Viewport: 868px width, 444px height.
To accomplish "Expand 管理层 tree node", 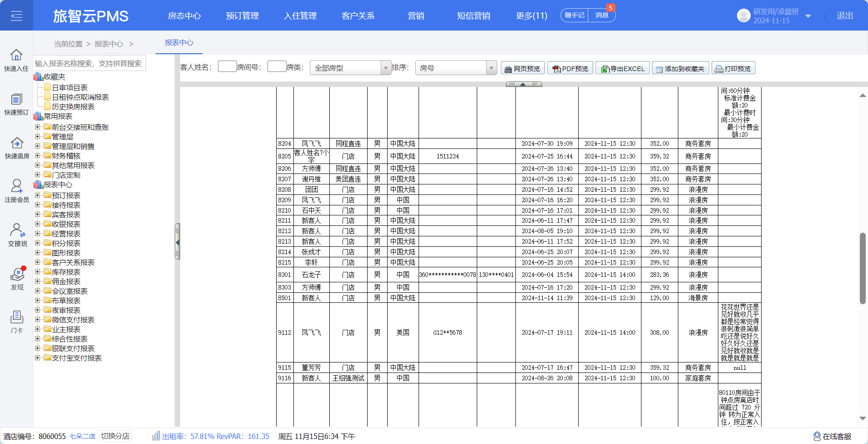I will tap(37, 137).
